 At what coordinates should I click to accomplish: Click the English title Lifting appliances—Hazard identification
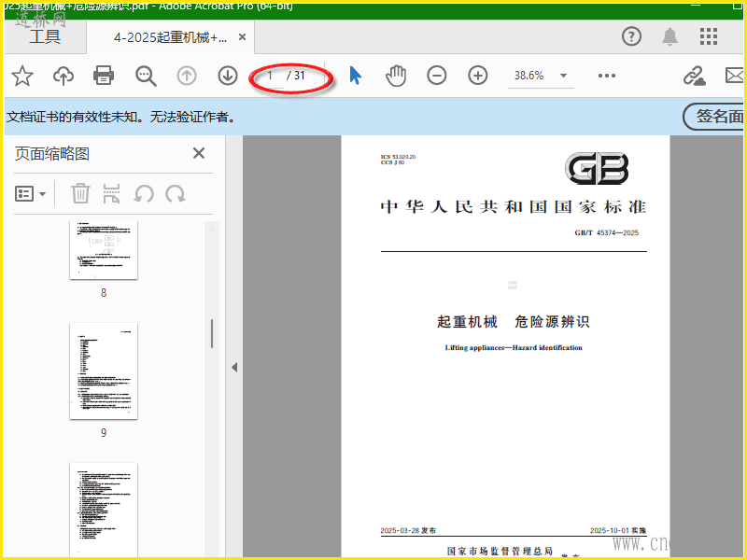pyautogui.click(x=513, y=347)
